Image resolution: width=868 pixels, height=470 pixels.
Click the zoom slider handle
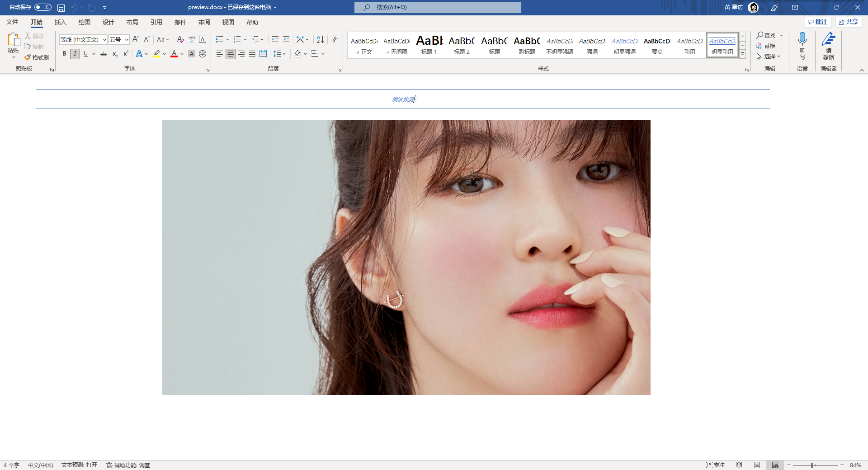pos(812,465)
